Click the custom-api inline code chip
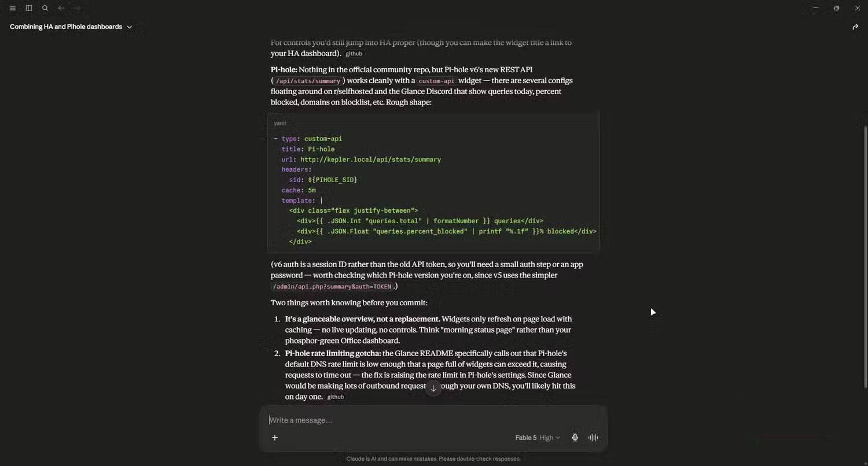The image size is (868, 466). (x=436, y=81)
